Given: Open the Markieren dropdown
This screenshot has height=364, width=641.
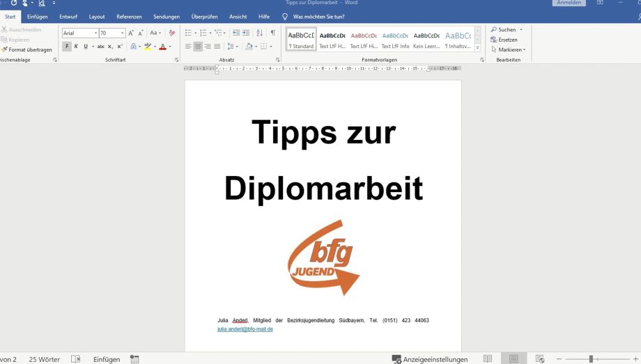Looking at the screenshot, I should (508, 49).
